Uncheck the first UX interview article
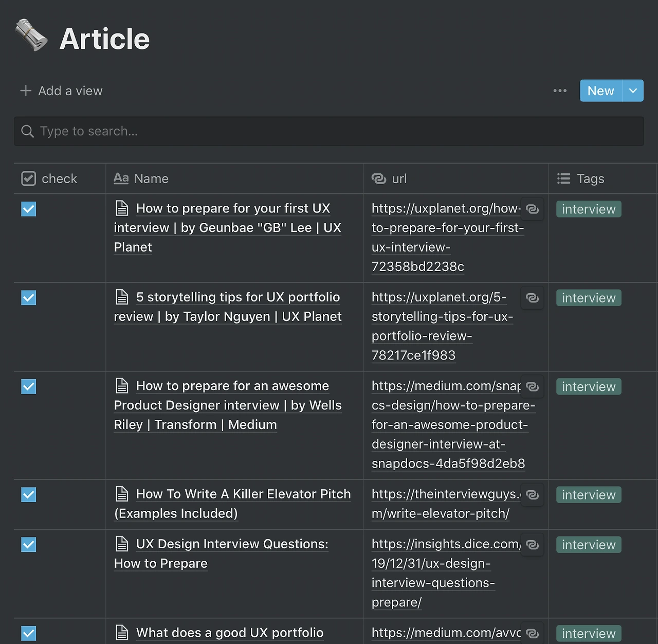 [29, 209]
